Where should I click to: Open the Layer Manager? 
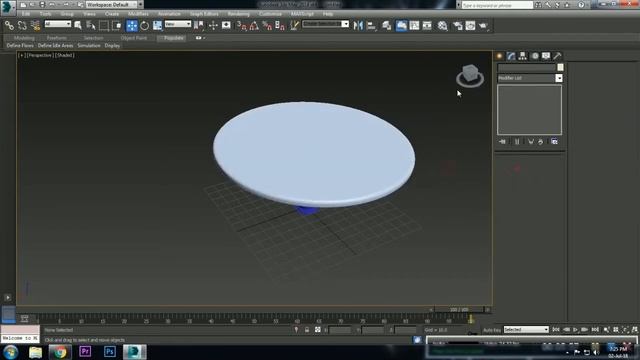pos(387,26)
